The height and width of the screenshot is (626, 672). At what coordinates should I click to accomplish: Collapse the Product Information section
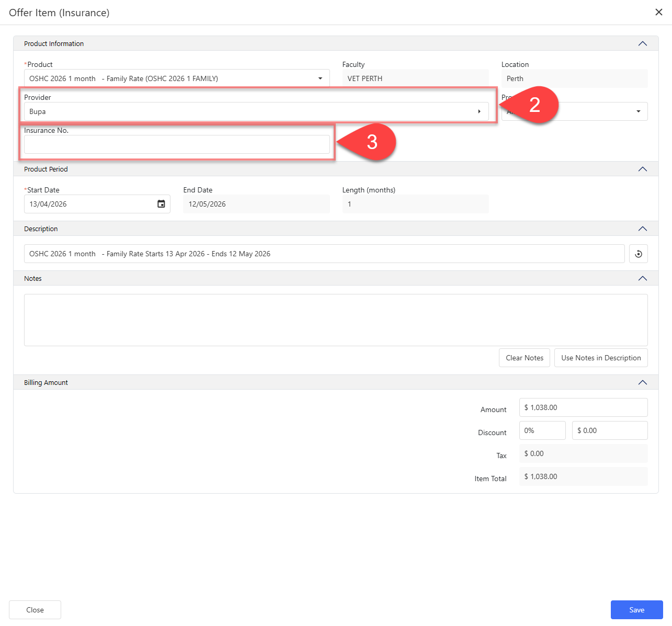pos(642,43)
